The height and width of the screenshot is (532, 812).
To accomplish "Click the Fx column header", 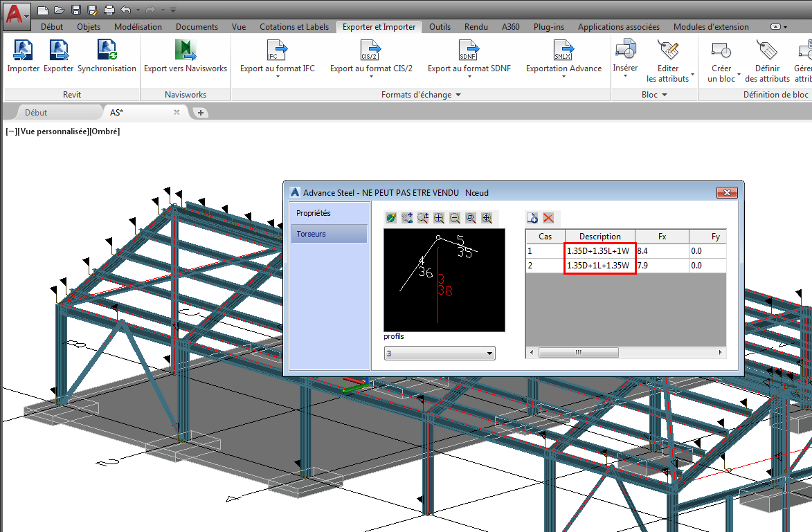I will pyautogui.click(x=662, y=237).
